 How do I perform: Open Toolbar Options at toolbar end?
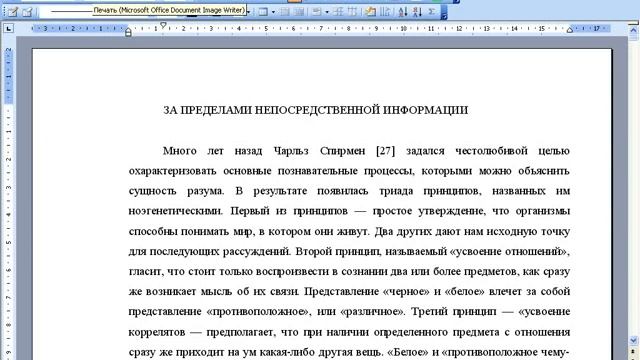[444, 12]
